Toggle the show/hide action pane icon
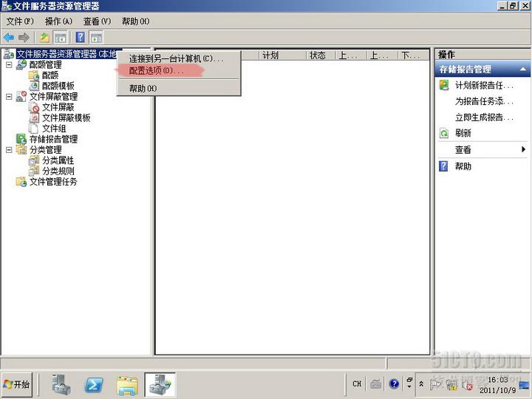 point(96,38)
